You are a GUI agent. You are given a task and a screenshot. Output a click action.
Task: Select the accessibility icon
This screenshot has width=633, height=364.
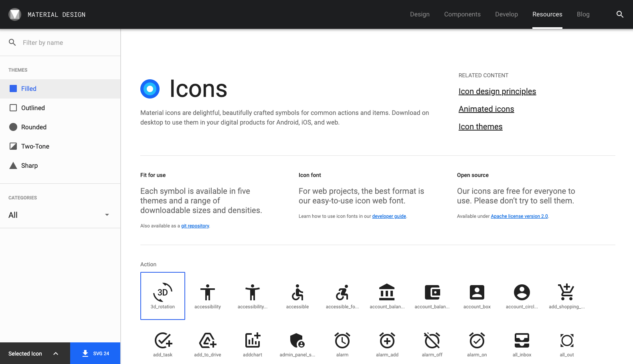(x=208, y=296)
